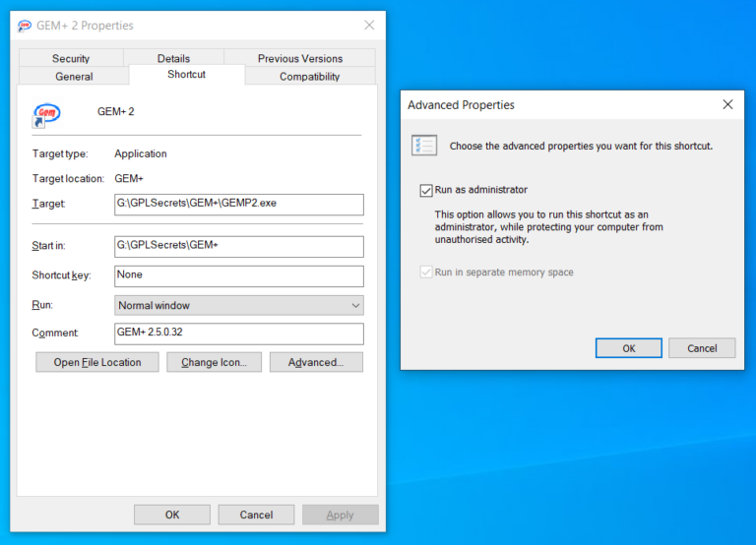
Task: Cancel the Advanced Properties dialog
Action: [x=702, y=348]
